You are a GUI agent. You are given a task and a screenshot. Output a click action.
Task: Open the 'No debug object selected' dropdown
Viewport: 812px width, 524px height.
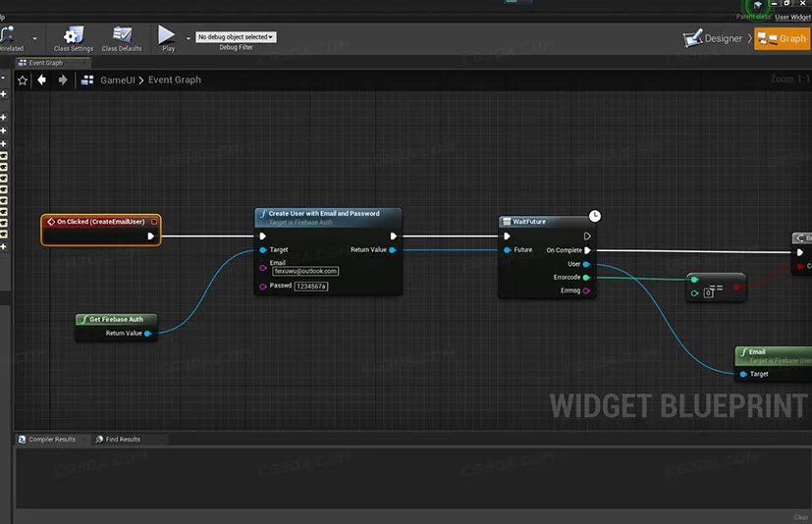coord(236,36)
